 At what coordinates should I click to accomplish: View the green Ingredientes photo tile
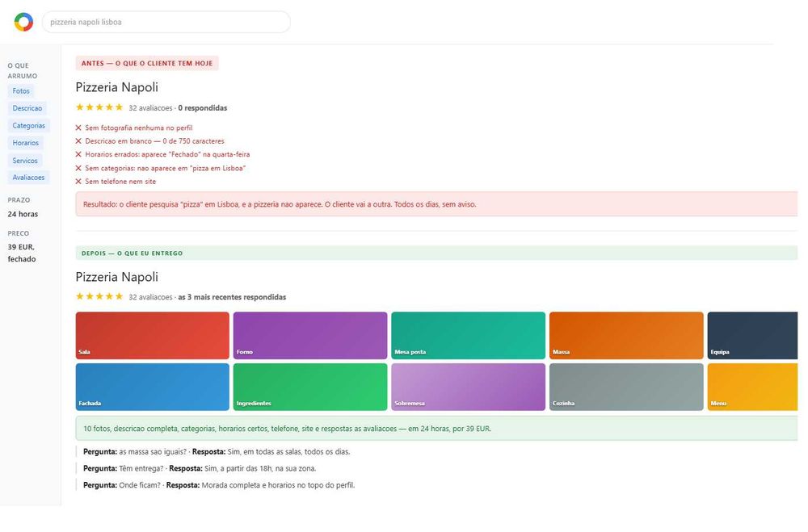click(x=310, y=387)
